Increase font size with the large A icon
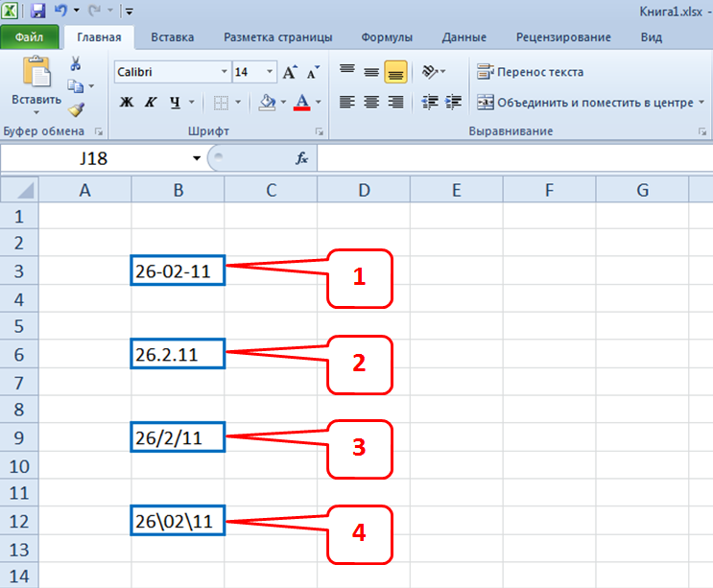The height and width of the screenshot is (588, 713). (290, 72)
